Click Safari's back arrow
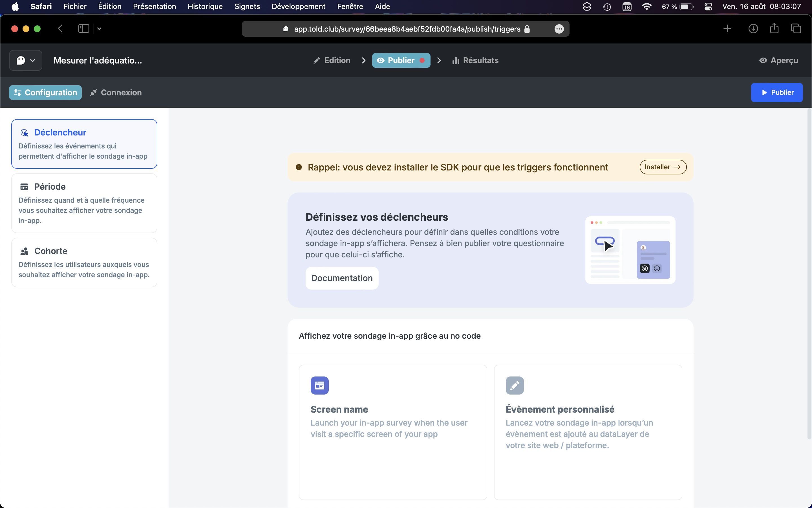 pos(60,29)
